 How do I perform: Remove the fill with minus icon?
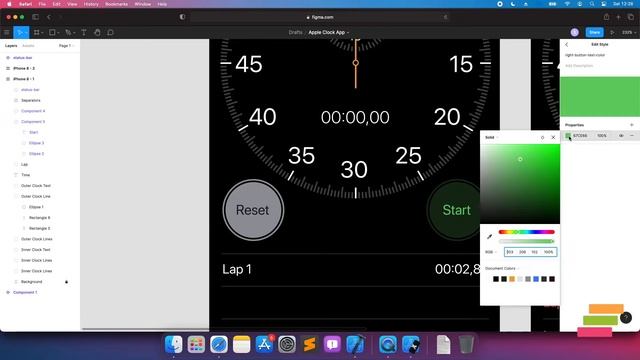[632, 136]
